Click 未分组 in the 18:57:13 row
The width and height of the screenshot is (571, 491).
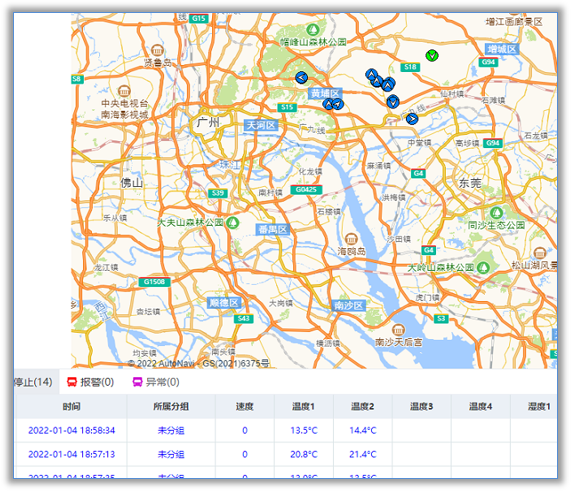coord(171,455)
